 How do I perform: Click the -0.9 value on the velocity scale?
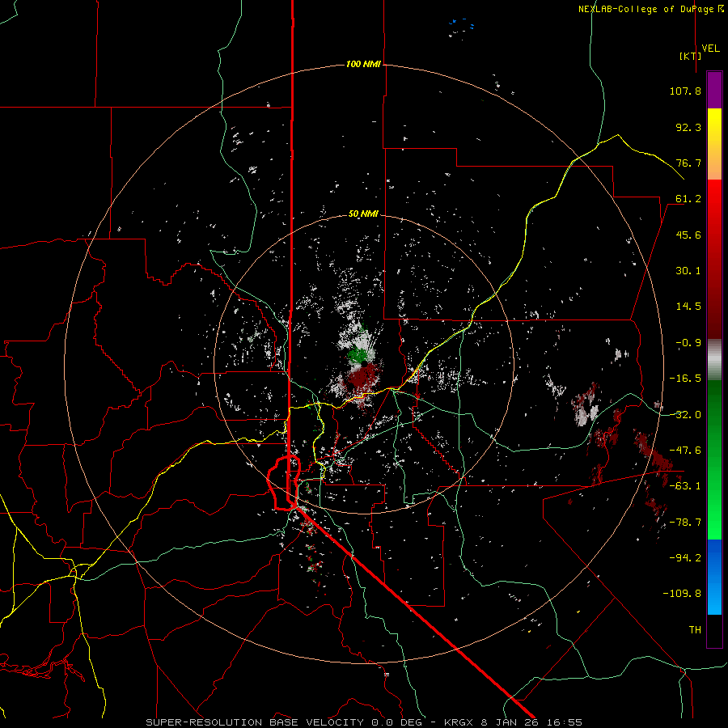point(688,343)
